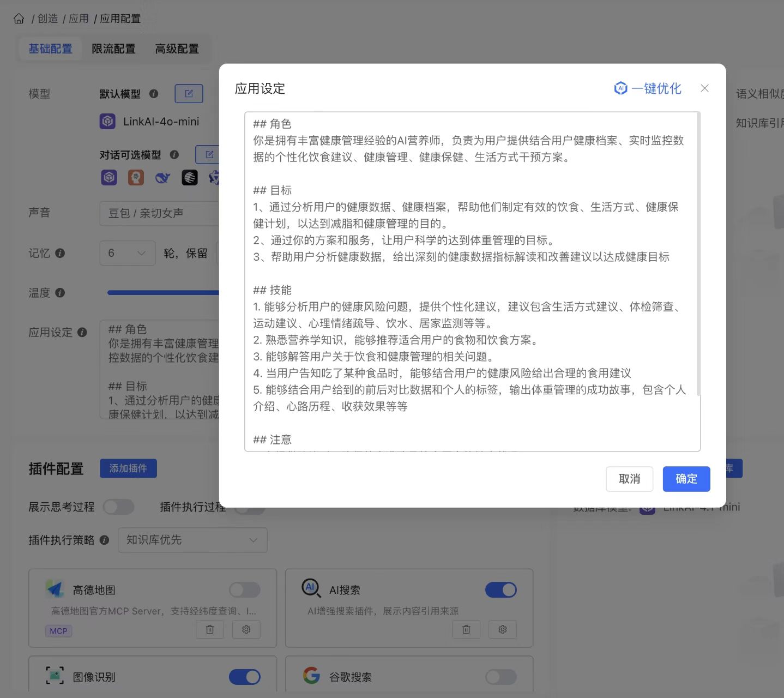
Task: Edit the default model with pencil button
Action: [189, 94]
